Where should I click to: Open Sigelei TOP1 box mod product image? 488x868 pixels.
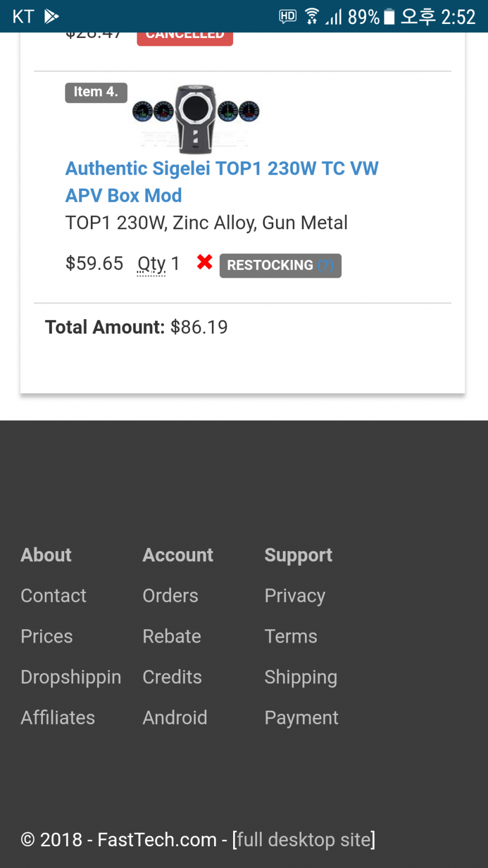click(x=196, y=118)
